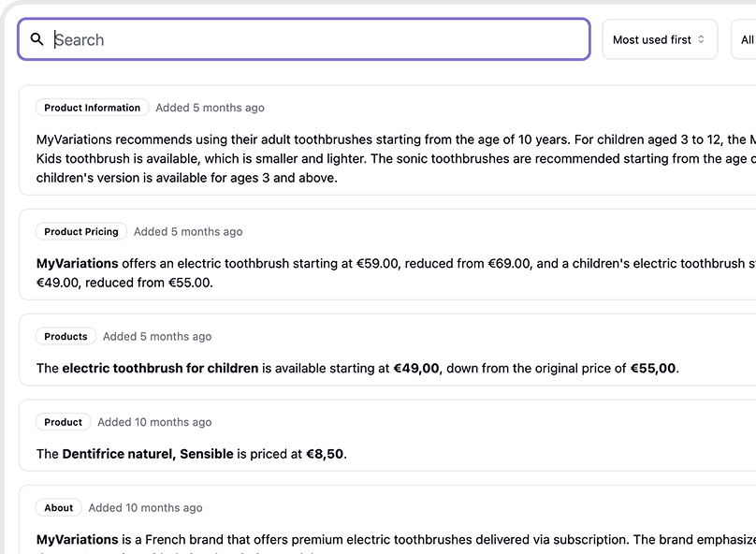
Task: Click the "About" category tag
Action: 59,508
